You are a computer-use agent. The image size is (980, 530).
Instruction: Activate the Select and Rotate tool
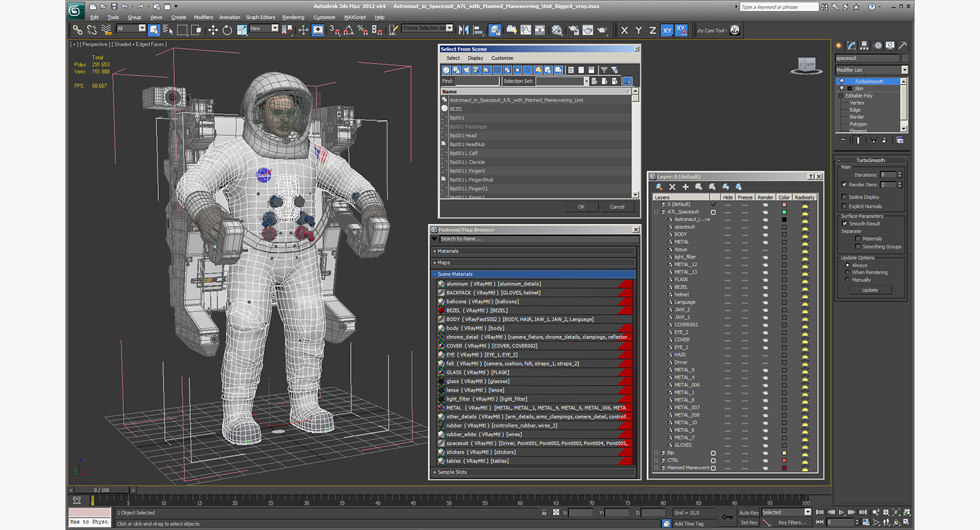[x=227, y=30]
